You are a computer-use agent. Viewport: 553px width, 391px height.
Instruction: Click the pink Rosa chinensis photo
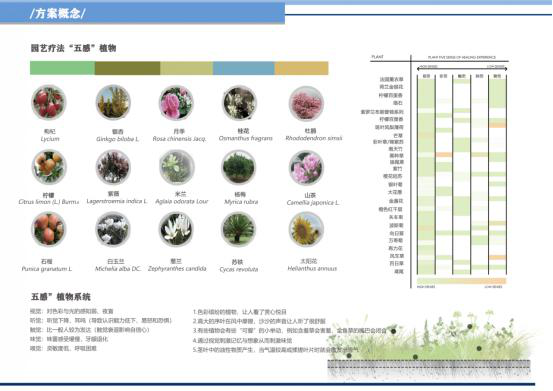(176, 103)
